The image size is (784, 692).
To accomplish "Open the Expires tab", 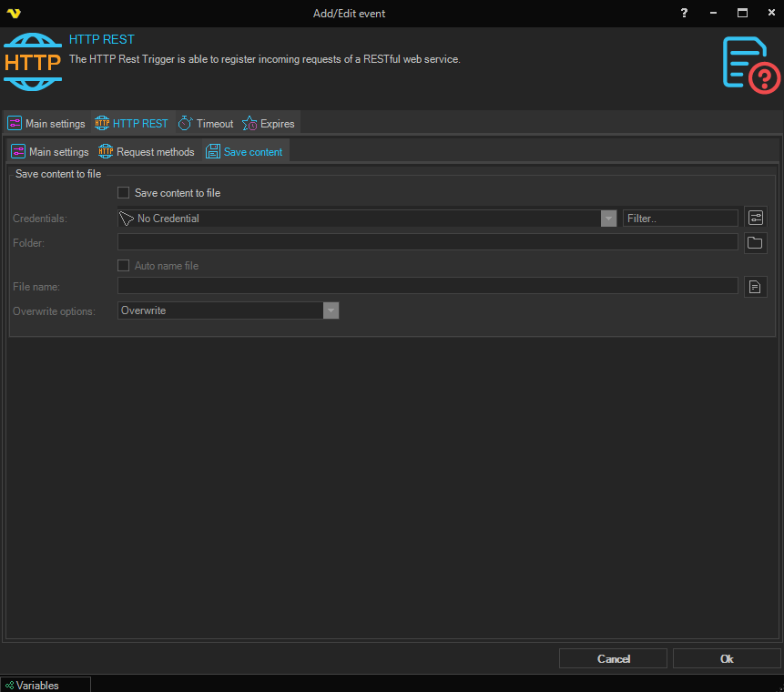I will [269, 124].
